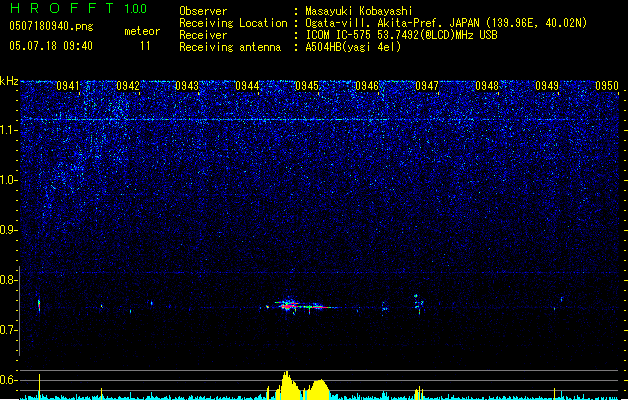Click the 0947 time marker
Viewport: 629px width, 400px height.
tap(427, 86)
